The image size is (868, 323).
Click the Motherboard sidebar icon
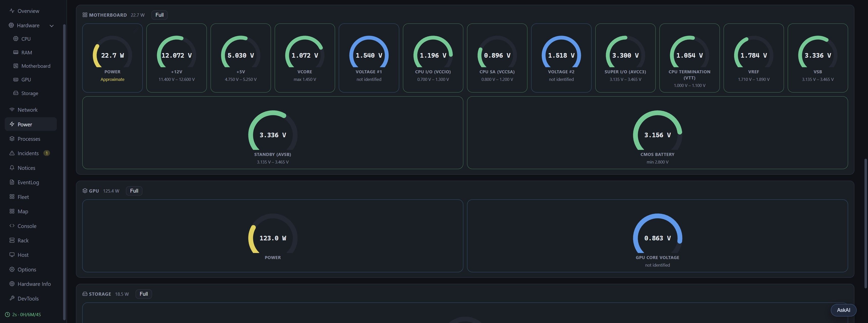(15, 66)
